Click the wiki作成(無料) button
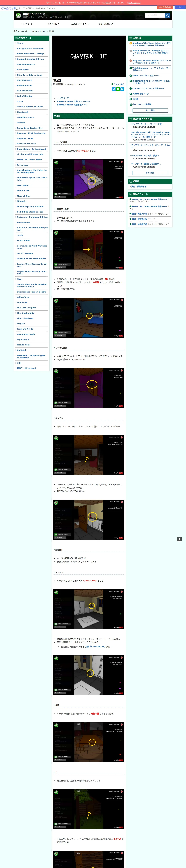The image size is (186, 868). coord(165,7)
